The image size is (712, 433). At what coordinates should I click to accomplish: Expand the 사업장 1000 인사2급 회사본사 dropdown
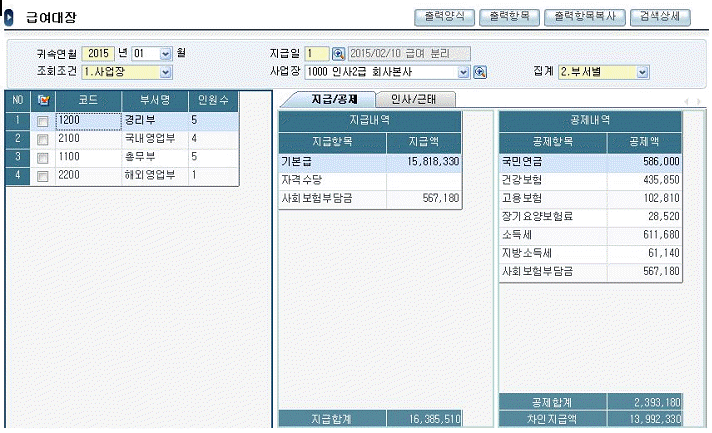463,72
